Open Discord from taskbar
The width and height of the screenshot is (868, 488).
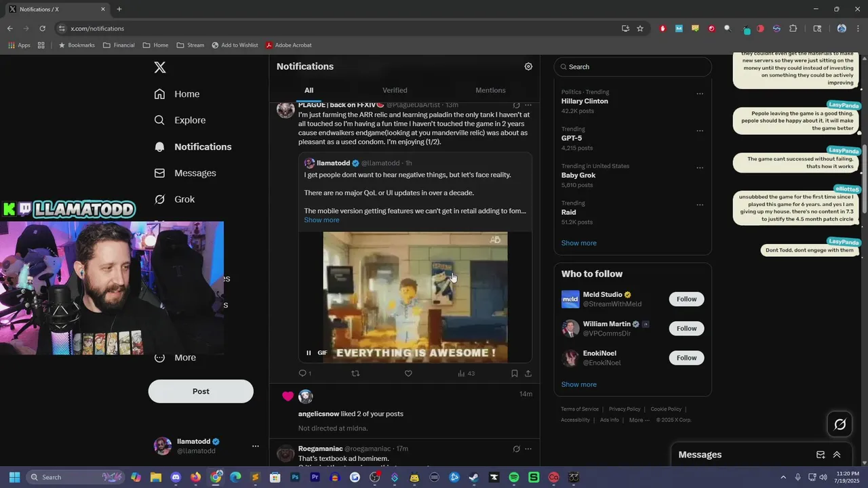(x=176, y=477)
